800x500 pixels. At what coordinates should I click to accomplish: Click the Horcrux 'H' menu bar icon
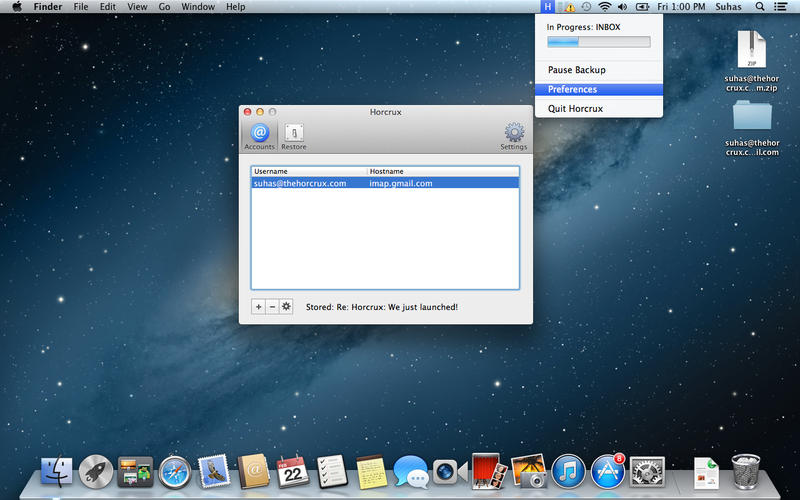click(549, 7)
